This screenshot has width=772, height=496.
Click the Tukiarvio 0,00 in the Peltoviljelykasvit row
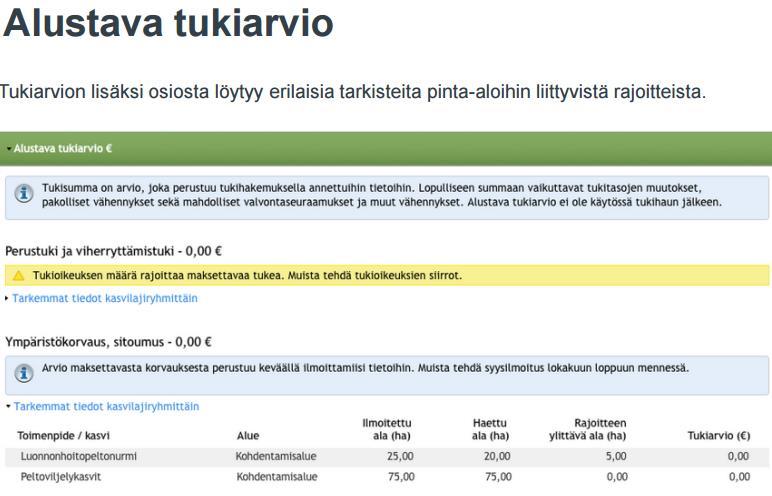[x=740, y=477]
